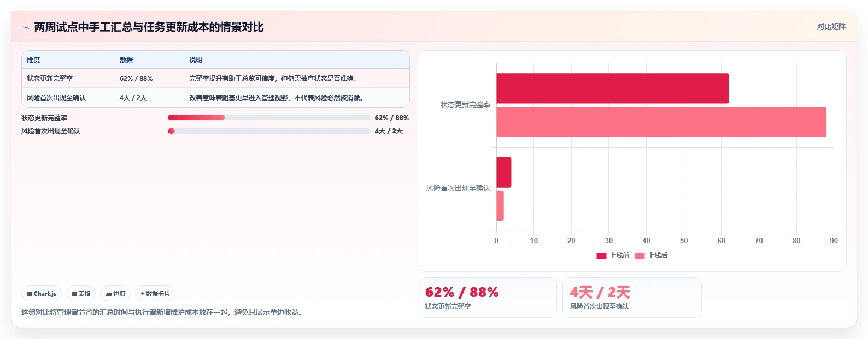Screen dimensions: 868x339
Task: Click the 对比矩阵 label in the header
Action: point(831,26)
